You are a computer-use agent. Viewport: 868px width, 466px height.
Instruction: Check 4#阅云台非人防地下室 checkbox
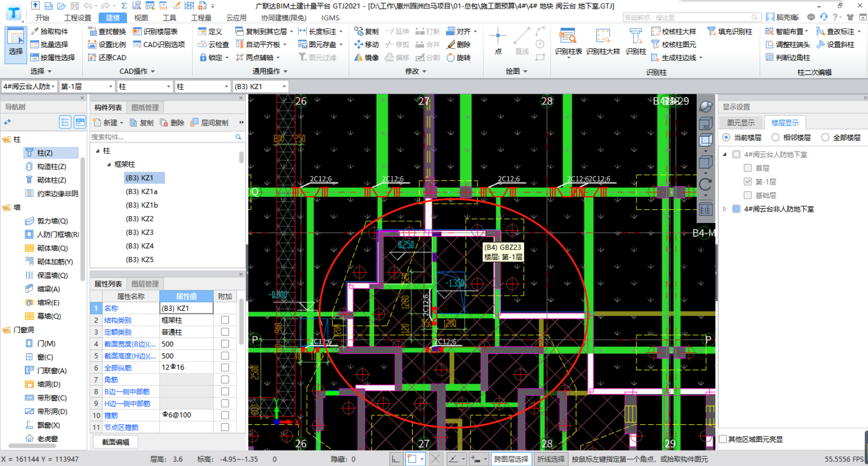click(x=736, y=209)
